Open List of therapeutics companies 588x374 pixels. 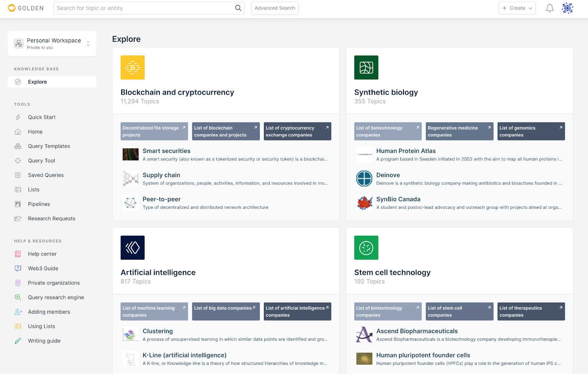pyautogui.click(x=531, y=311)
